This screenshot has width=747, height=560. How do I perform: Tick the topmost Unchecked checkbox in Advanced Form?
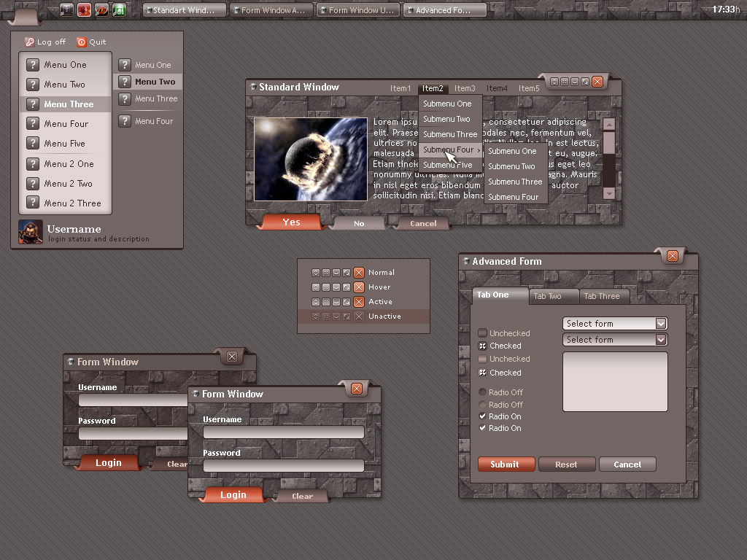pyautogui.click(x=482, y=333)
